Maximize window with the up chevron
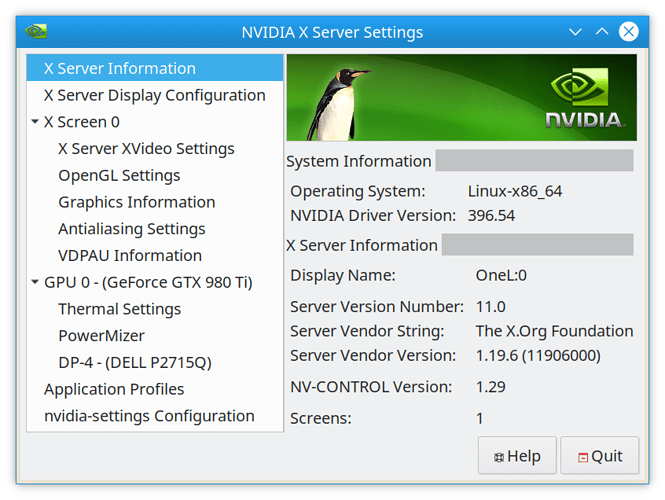Screen dimensions: 665x500 pyautogui.click(x=602, y=32)
